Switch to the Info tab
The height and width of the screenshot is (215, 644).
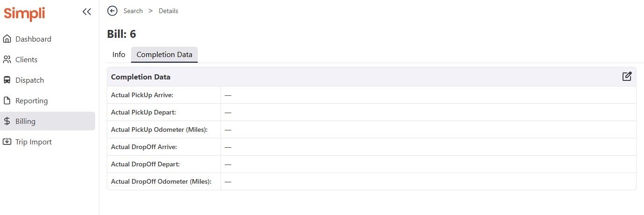point(119,55)
